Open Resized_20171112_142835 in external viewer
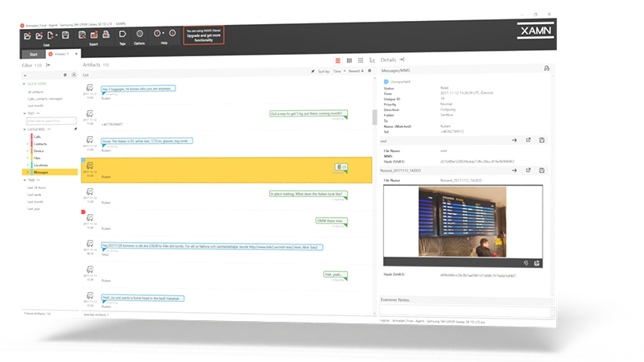Screen dimensions: 644x362 pyautogui.click(x=529, y=170)
